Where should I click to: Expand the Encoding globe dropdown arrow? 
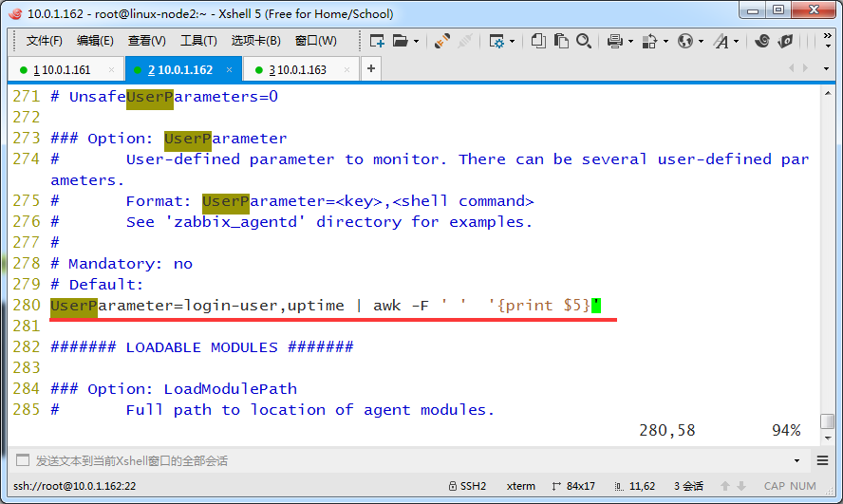pos(701,42)
